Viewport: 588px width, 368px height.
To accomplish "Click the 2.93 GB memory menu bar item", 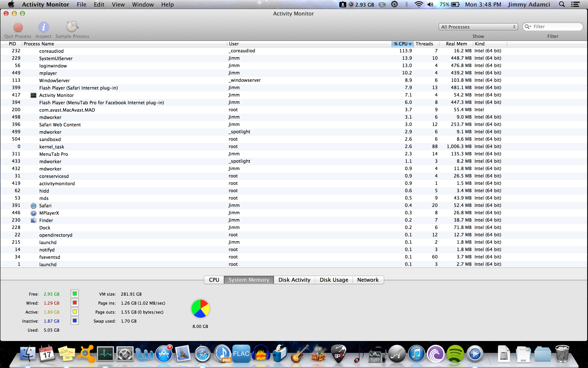I will tap(361, 4).
